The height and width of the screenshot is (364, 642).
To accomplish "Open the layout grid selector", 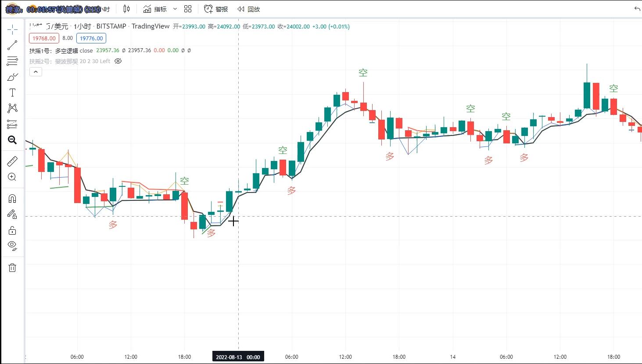I will pos(188,9).
